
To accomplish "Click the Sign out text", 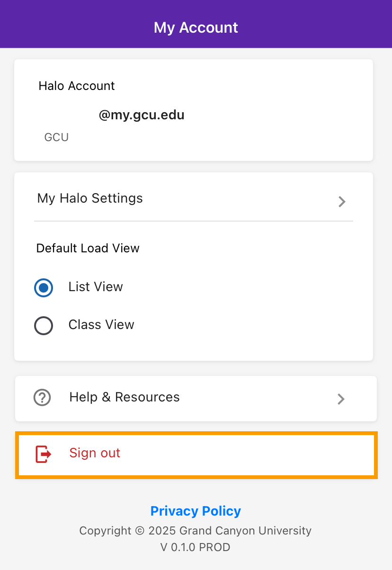I will coord(95,453).
